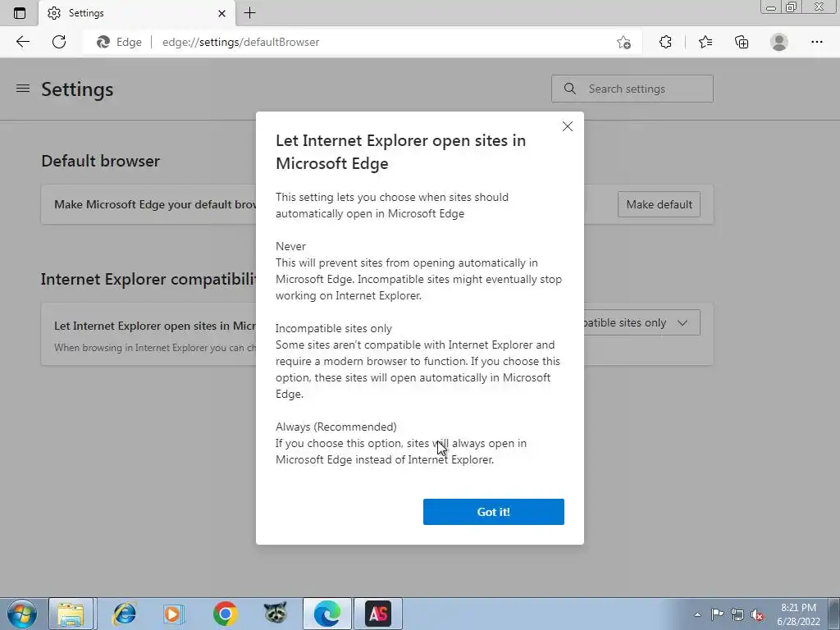Open the Favorites list

pos(705,42)
